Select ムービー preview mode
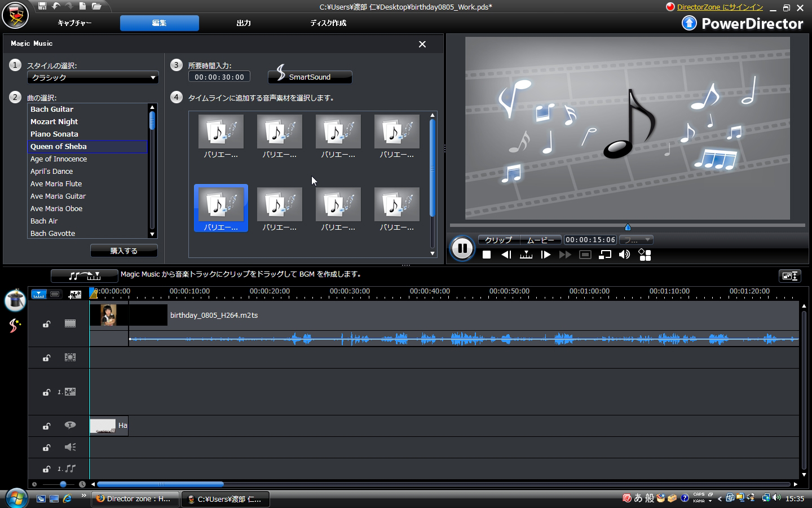Viewport: 812px width, 508px height. [x=541, y=240]
